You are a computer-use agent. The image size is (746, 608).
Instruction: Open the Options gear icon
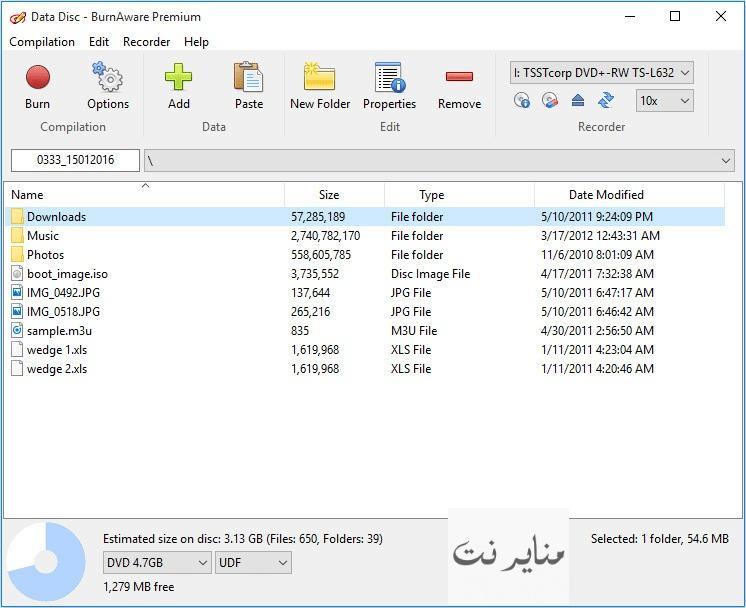(x=108, y=77)
